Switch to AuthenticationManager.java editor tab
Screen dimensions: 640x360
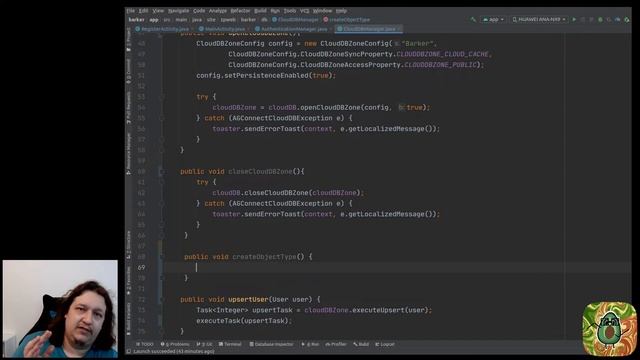tap(293, 29)
